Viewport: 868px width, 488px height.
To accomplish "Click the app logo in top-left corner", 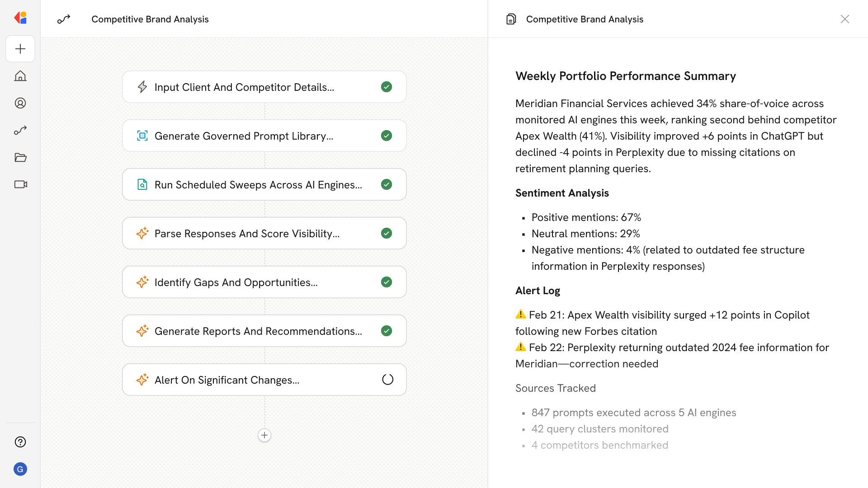I will tap(20, 18).
